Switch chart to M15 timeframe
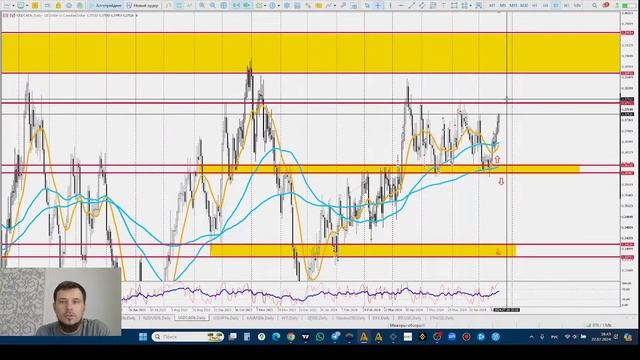Viewport: 640px width, 360px height. pos(513,6)
